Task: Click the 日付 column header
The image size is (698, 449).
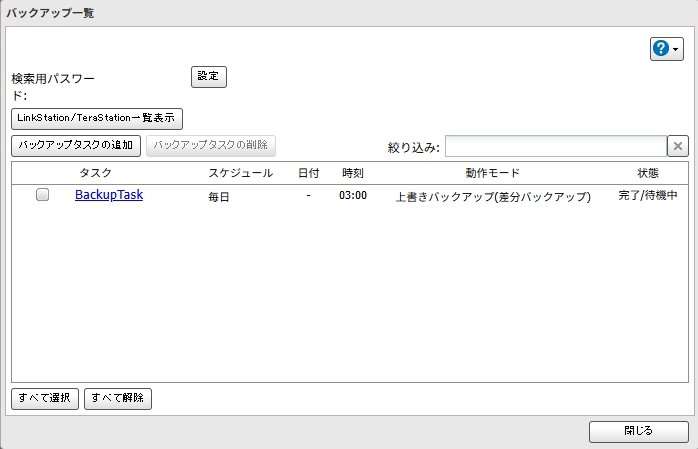Action: (309, 173)
